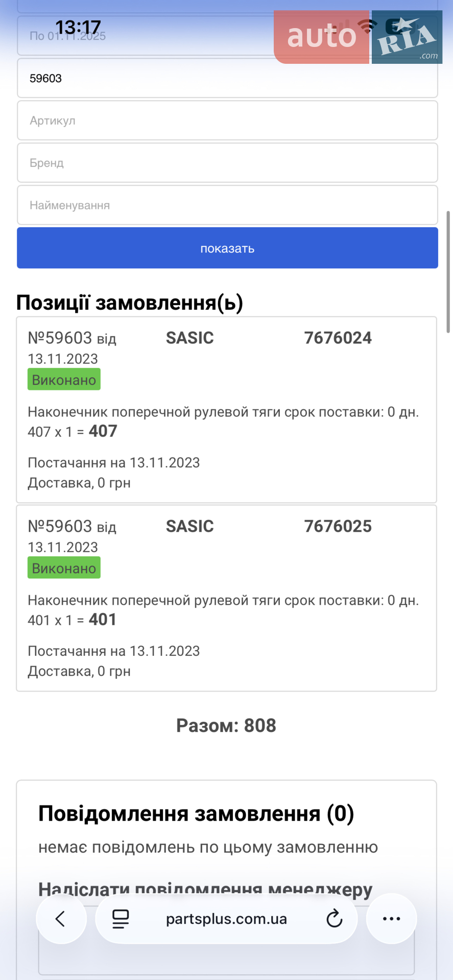
Task: Click the page scrollbar on the right edge
Action: (x=448, y=272)
